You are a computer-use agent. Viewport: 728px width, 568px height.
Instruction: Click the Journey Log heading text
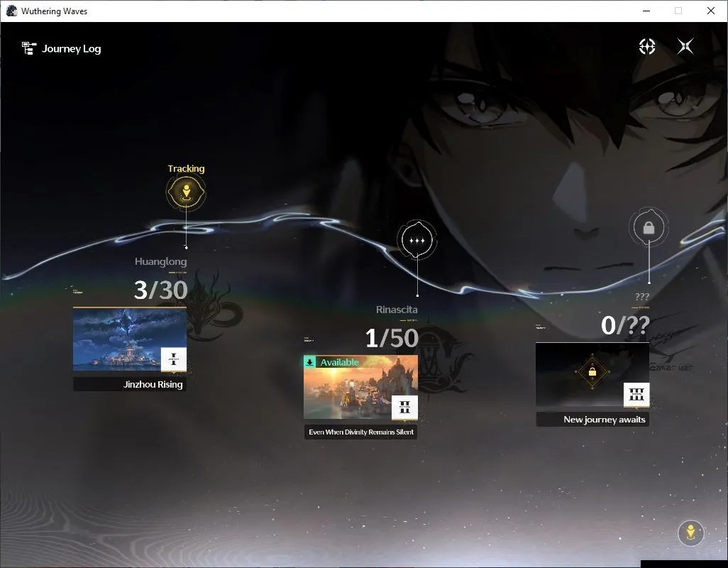(x=72, y=49)
